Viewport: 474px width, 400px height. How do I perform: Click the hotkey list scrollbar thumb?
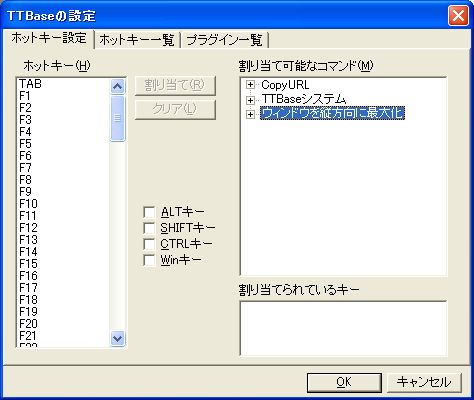pos(117,118)
